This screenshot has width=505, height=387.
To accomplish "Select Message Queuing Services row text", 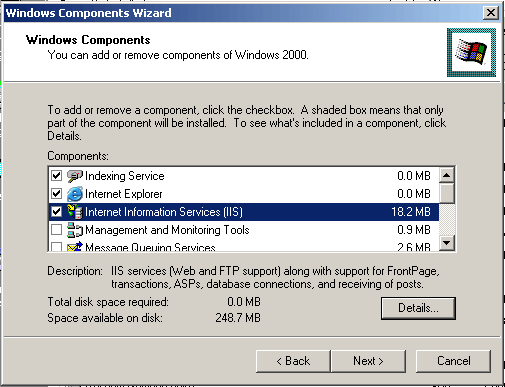I will [x=150, y=247].
